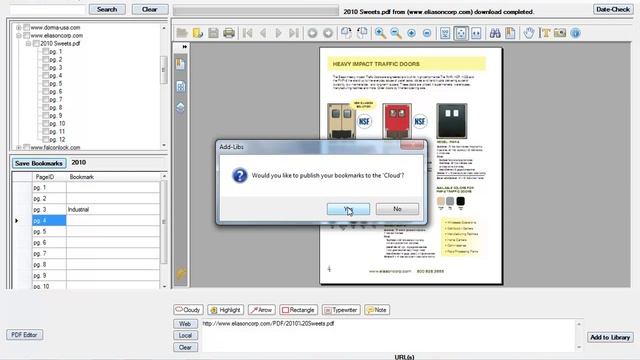
Task: Click the open file folder icon
Action: pos(182,33)
